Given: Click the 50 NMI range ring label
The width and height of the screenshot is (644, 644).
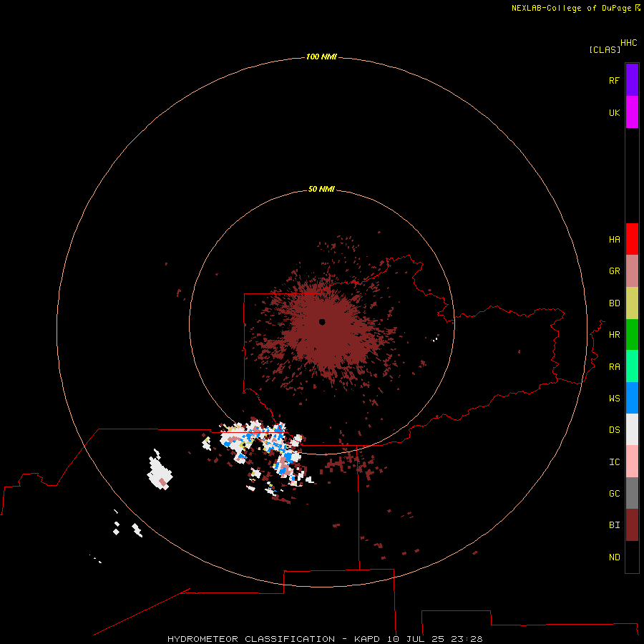Looking at the screenshot, I should click(321, 189).
